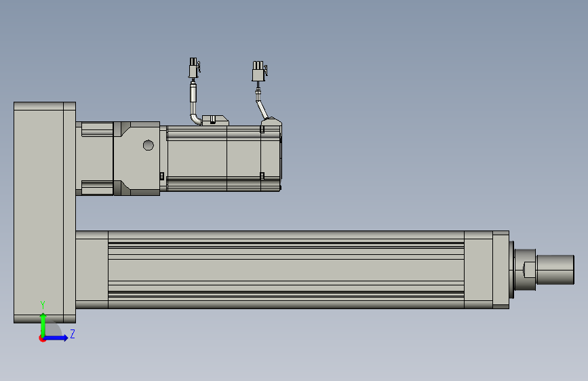Image resolution: width=588 pixels, height=381 pixels.
Task: Select the right cable plug connector above the motor
Action: [259, 71]
